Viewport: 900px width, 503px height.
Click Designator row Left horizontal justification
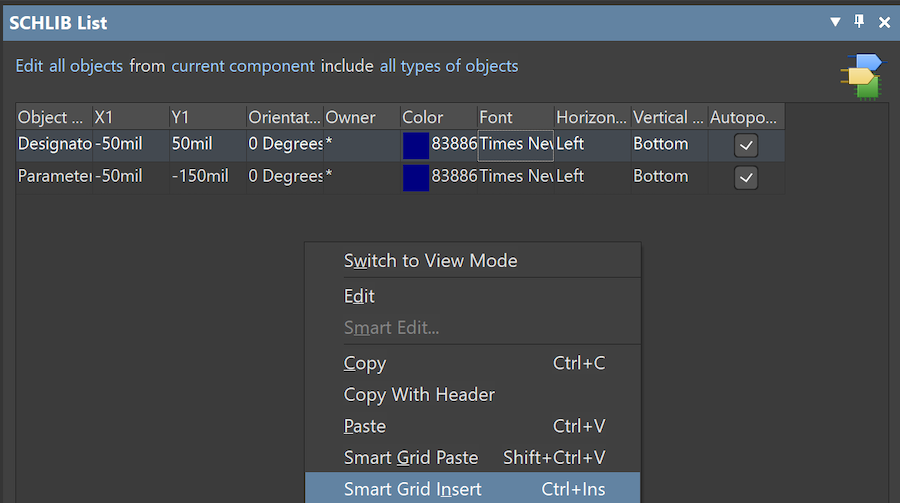pyautogui.click(x=592, y=144)
